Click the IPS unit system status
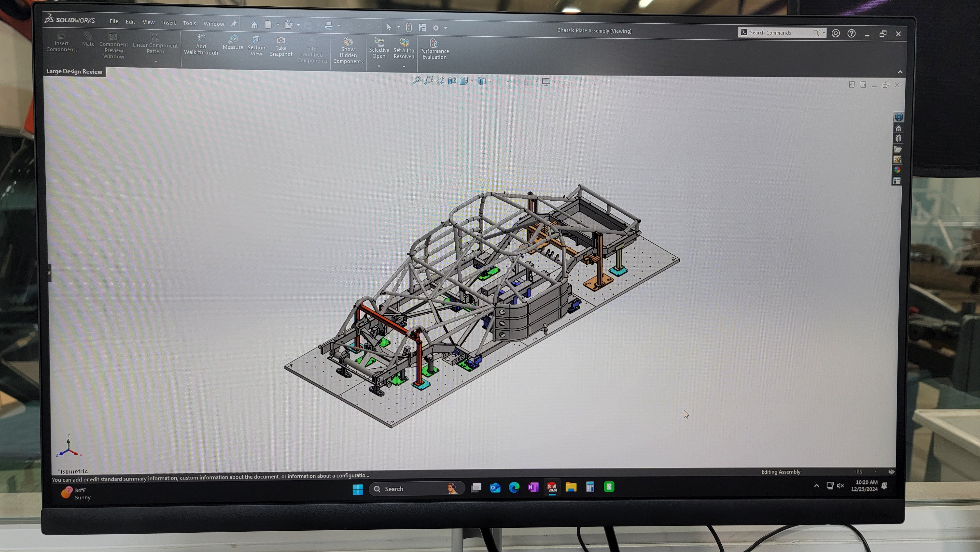Viewport: 980px width, 552px height. point(858,472)
